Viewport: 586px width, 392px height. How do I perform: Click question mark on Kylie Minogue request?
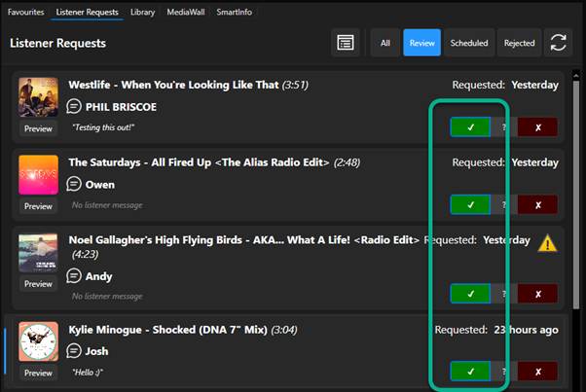pyautogui.click(x=504, y=372)
